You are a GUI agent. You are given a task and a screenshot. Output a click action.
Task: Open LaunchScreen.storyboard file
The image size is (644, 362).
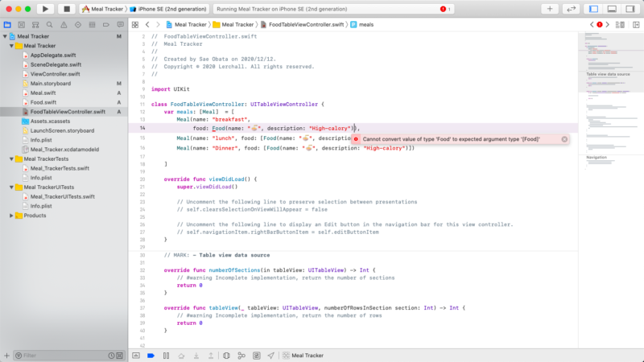pos(62,130)
